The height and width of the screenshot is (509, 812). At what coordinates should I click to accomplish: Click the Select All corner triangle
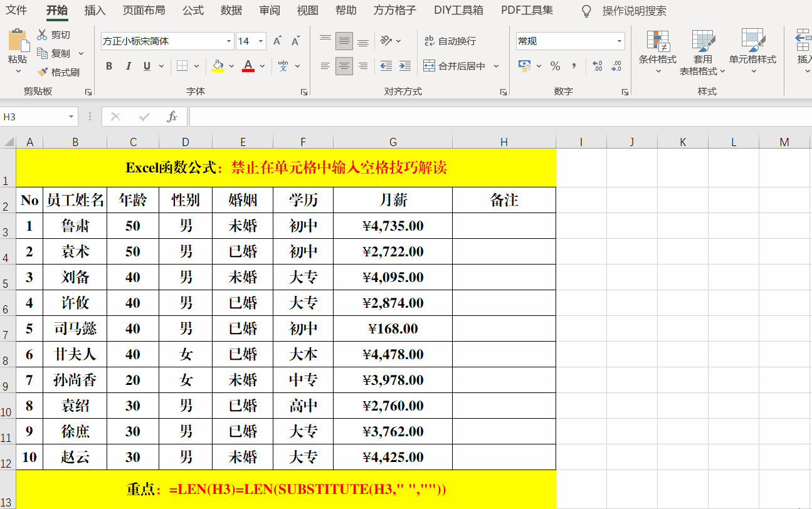[8, 142]
